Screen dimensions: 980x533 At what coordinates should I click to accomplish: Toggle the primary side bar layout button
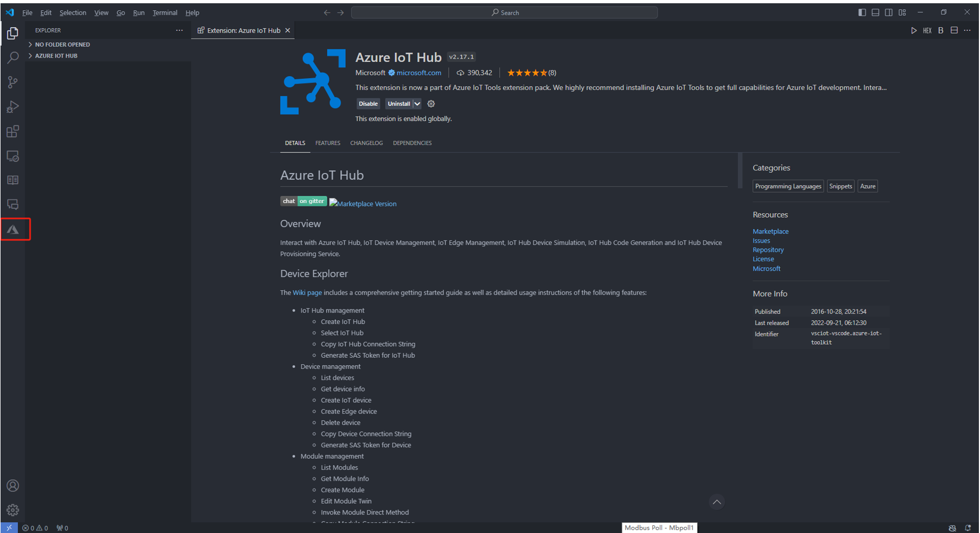click(x=862, y=12)
